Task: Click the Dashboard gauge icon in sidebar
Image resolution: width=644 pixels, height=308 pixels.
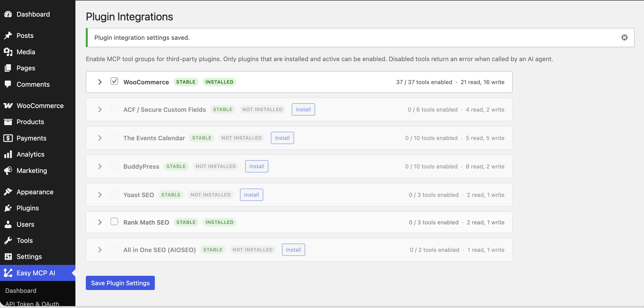Action: [8, 14]
